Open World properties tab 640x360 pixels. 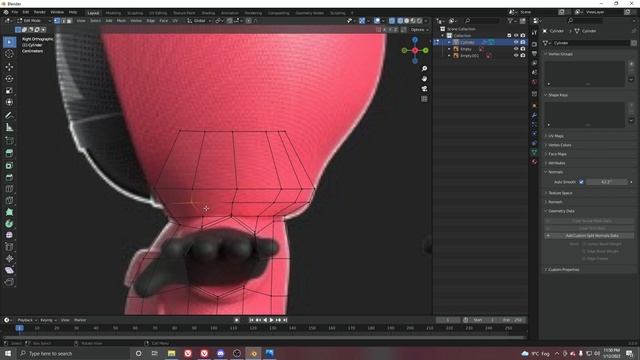534,82
